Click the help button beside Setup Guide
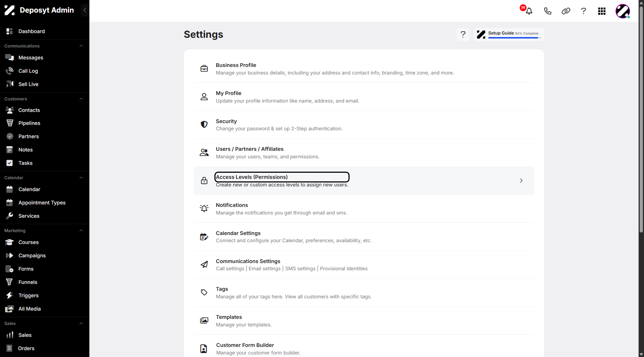 463,35
